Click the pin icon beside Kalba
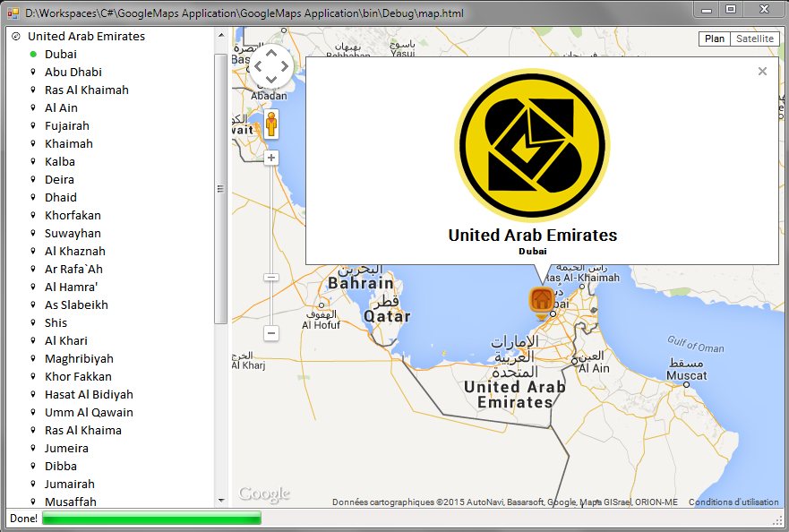The image size is (789, 532). (x=33, y=161)
